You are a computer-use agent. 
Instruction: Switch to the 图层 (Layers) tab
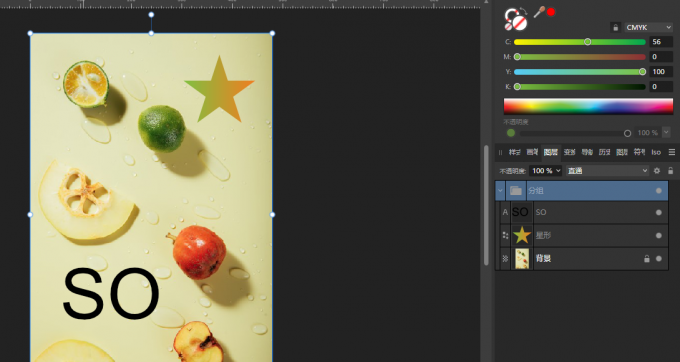551,152
